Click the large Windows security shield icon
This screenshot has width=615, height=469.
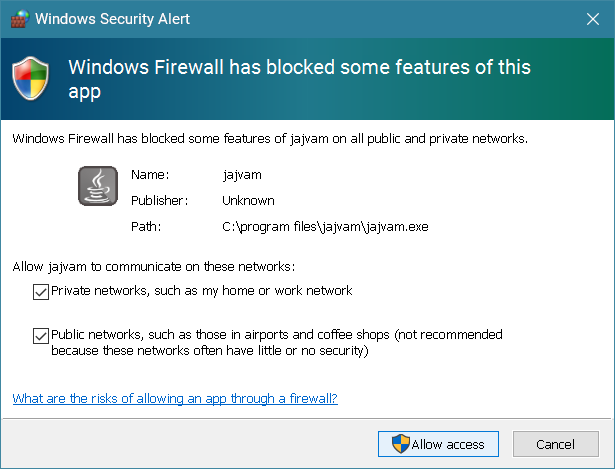click(31, 78)
